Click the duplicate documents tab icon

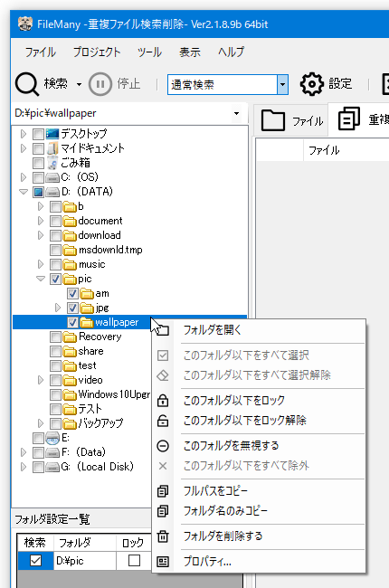tap(349, 119)
